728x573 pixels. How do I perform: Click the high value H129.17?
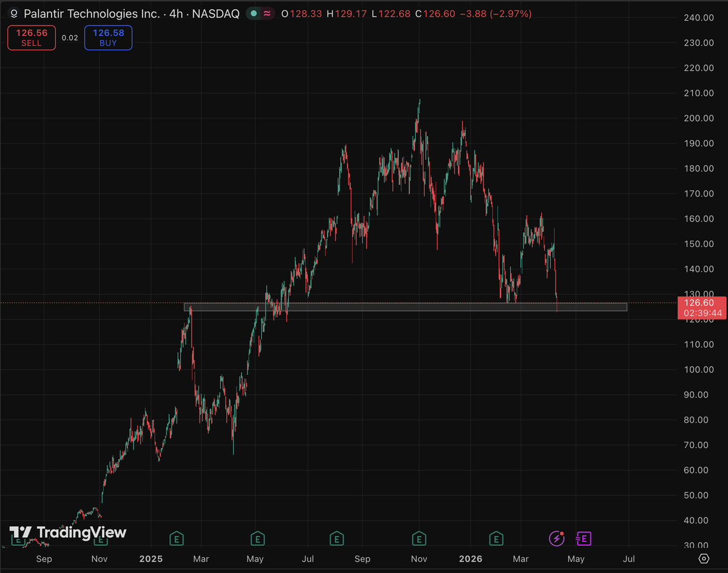click(x=347, y=13)
